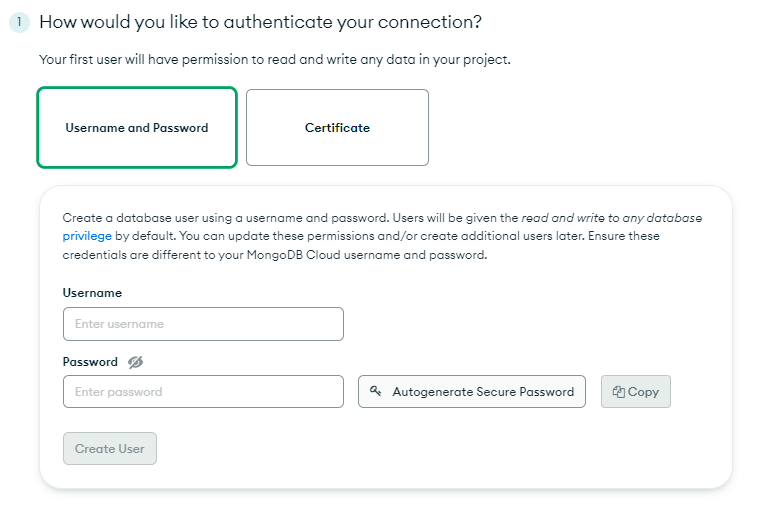
Task: Click the authenticate your connection heading
Action: [x=261, y=22]
